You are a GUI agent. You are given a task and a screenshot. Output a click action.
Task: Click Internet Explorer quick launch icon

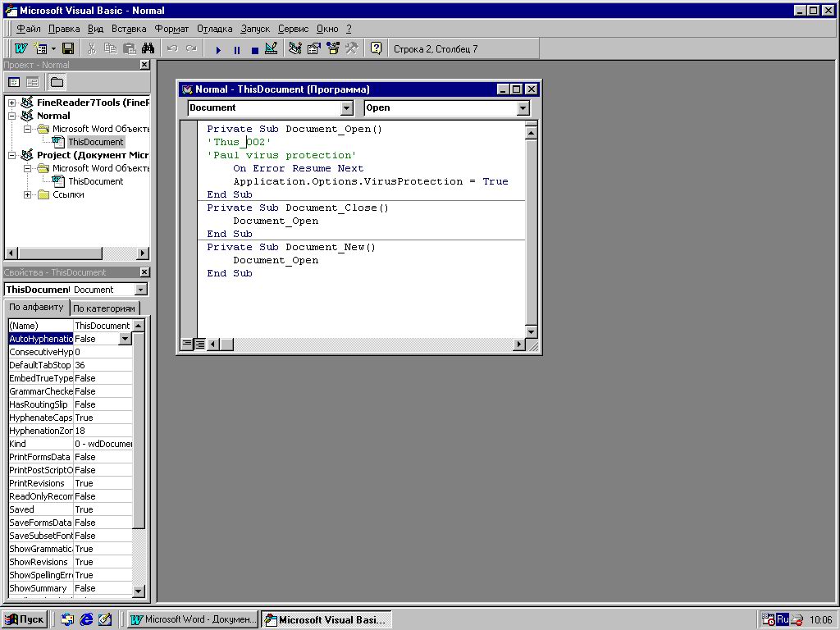(x=85, y=620)
